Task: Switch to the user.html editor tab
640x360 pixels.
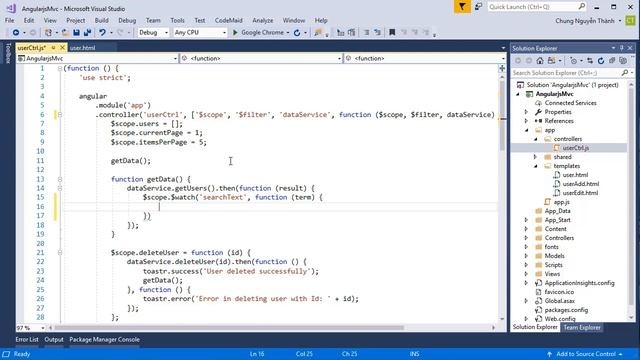Action: (x=82, y=48)
